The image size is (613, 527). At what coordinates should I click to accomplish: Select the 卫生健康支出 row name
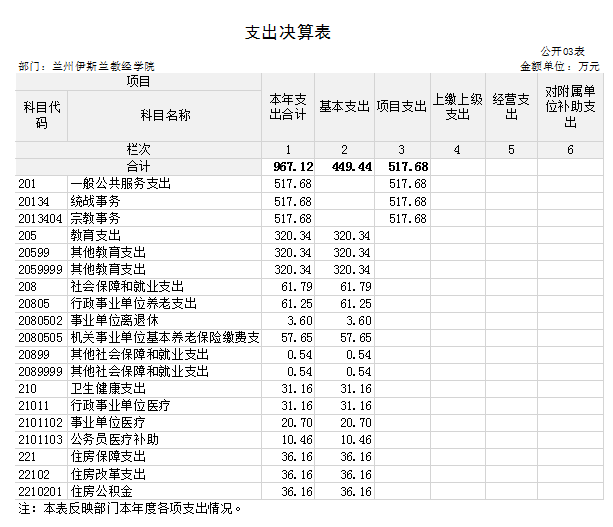pos(108,389)
